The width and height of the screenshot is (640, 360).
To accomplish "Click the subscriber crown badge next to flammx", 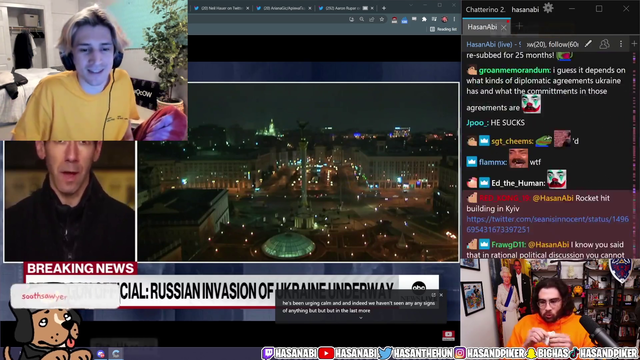I will [471, 162].
